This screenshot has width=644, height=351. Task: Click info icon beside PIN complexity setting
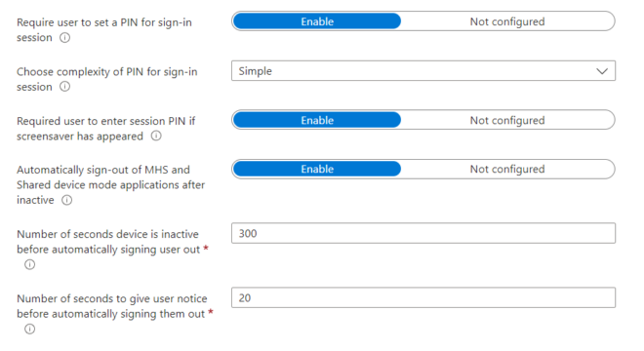pyautogui.click(x=65, y=87)
